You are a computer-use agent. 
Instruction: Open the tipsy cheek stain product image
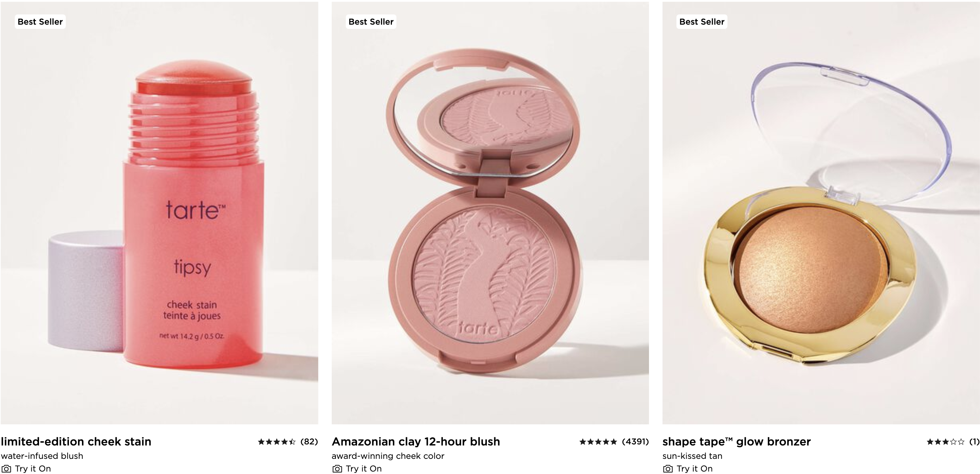click(159, 213)
